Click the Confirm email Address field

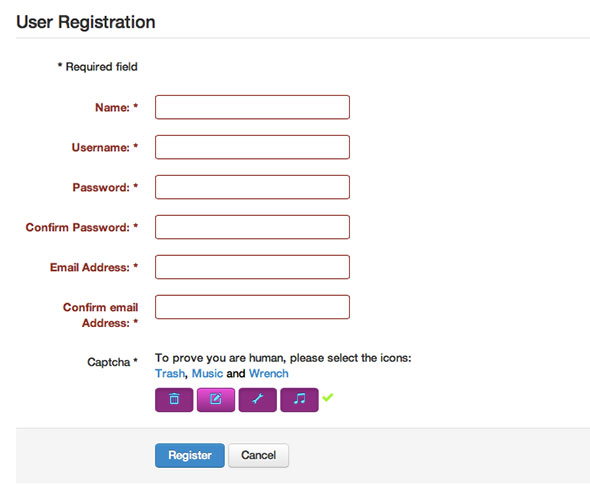tap(252, 307)
